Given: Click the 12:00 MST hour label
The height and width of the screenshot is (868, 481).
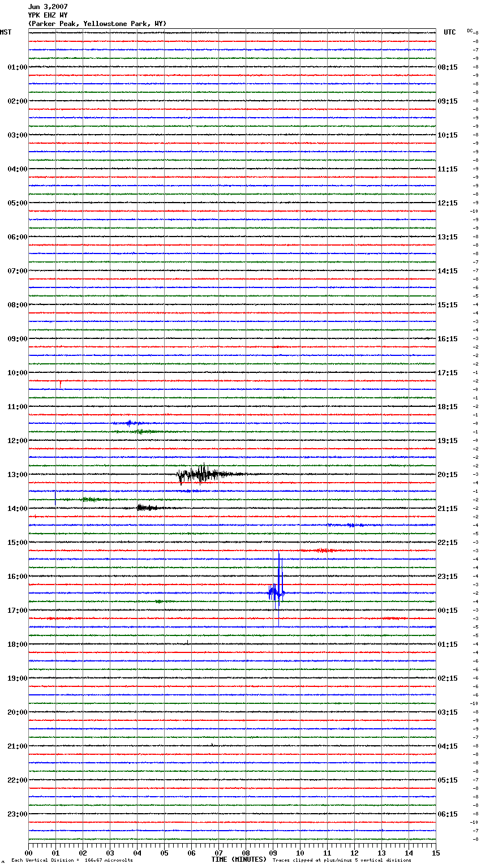Looking at the screenshot, I should tap(18, 441).
